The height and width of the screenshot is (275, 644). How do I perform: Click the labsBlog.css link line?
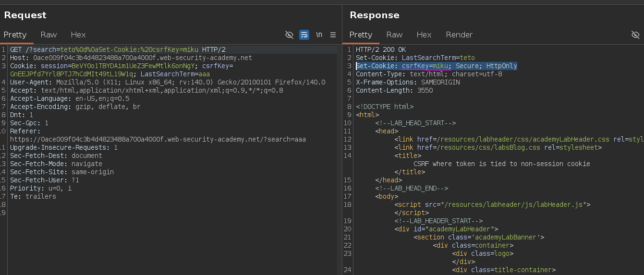[498, 147]
